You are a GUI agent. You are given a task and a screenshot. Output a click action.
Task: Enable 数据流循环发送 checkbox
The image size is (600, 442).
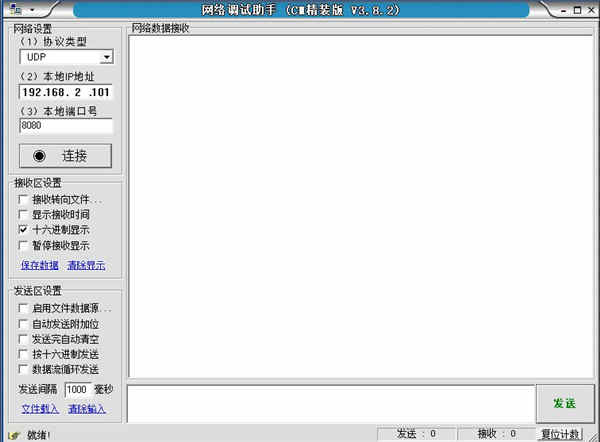tap(23, 369)
